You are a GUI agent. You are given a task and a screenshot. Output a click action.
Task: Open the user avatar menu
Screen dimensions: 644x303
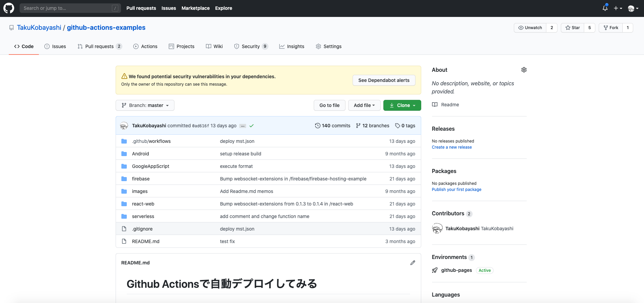tap(633, 8)
